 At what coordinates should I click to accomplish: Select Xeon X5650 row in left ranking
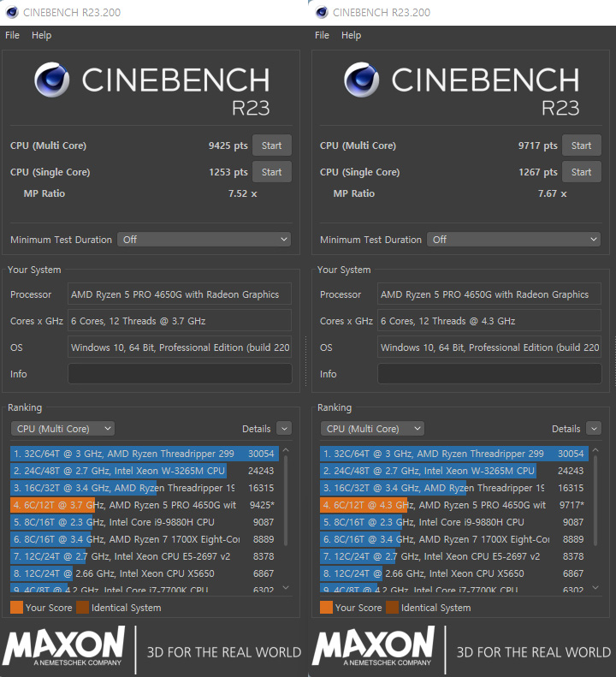[x=145, y=573]
